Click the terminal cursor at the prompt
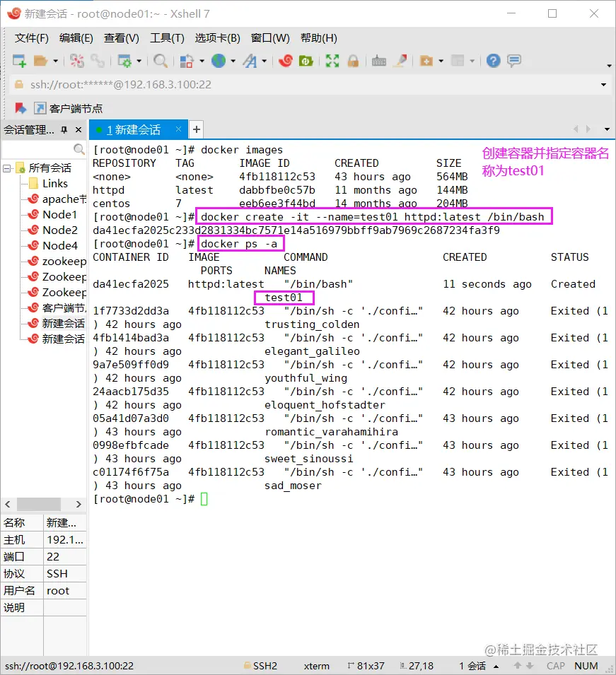This screenshot has height=675, width=616. coord(204,500)
